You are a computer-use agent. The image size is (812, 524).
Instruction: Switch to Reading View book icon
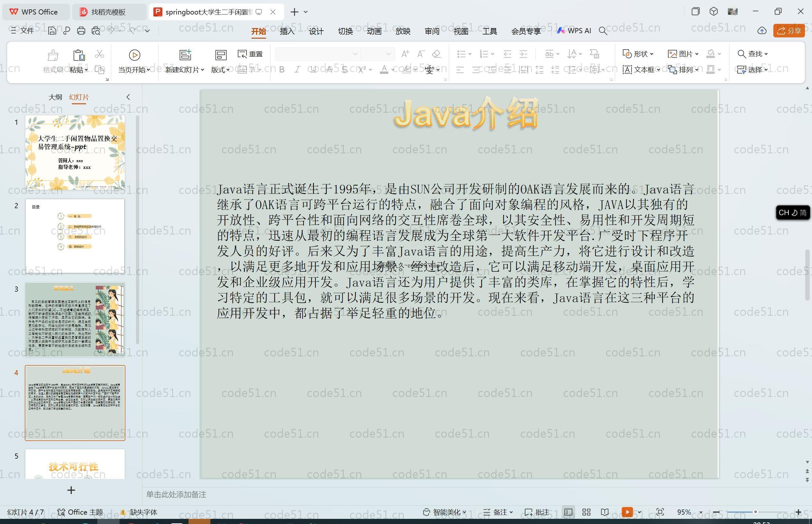click(604, 512)
